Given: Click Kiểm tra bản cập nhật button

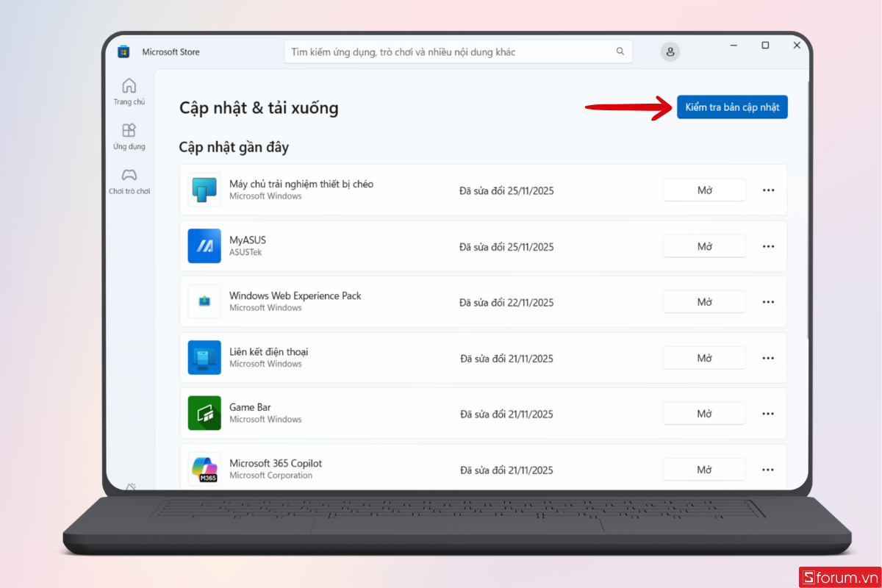Looking at the screenshot, I should click(x=732, y=107).
